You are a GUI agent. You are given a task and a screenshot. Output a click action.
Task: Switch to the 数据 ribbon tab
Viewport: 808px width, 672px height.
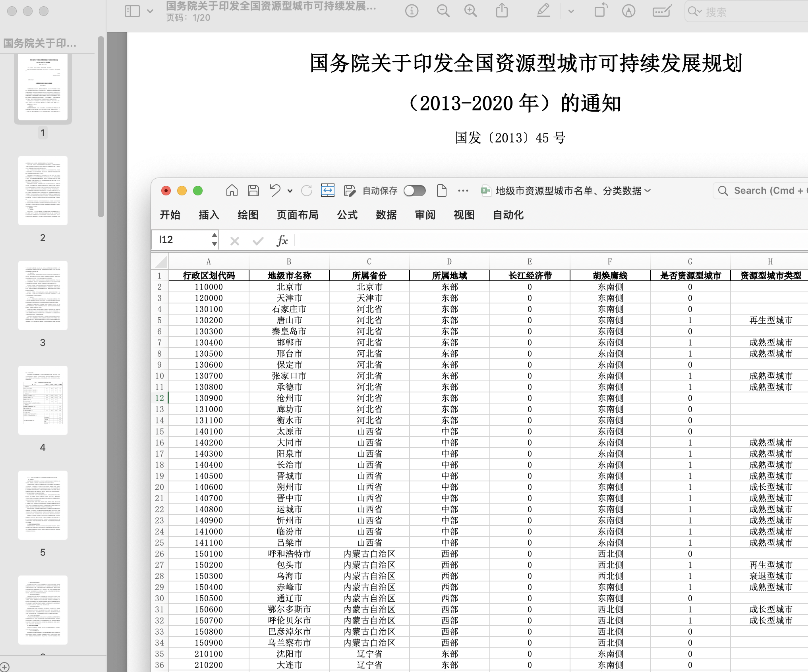[386, 215]
